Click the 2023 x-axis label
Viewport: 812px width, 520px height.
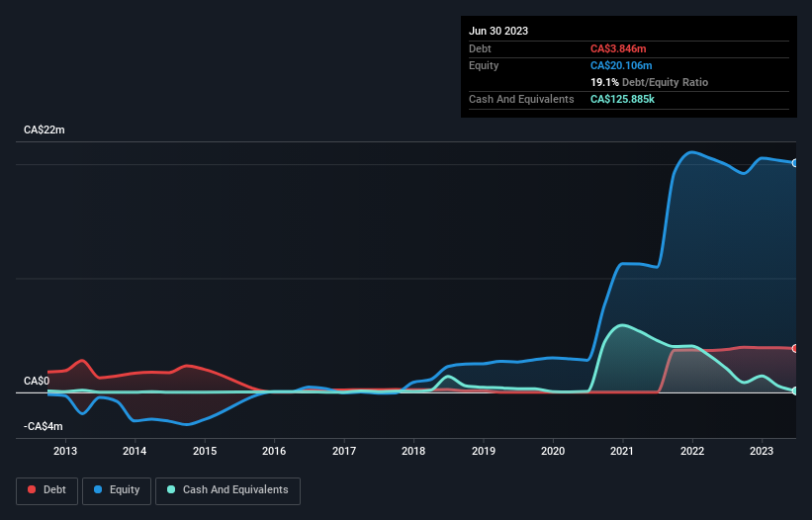762,451
